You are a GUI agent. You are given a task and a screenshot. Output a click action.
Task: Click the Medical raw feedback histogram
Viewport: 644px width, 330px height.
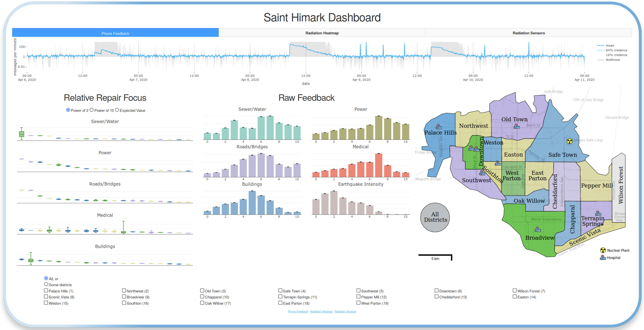pyautogui.click(x=361, y=165)
